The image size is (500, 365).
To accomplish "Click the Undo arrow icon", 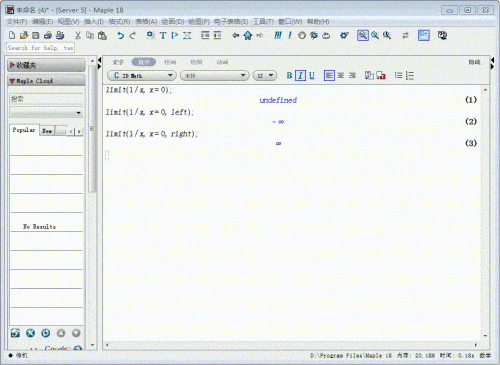I will (x=120, y=35).
